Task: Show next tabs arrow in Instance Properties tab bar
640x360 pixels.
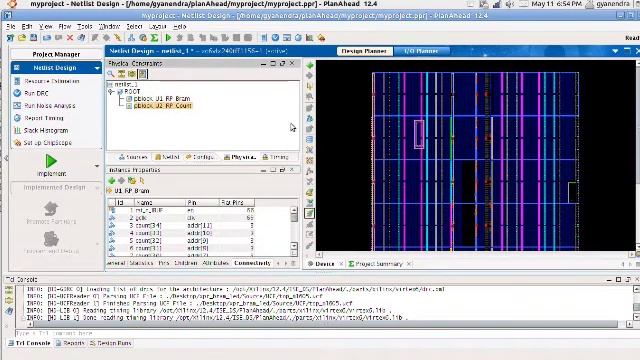Action: 286,263
